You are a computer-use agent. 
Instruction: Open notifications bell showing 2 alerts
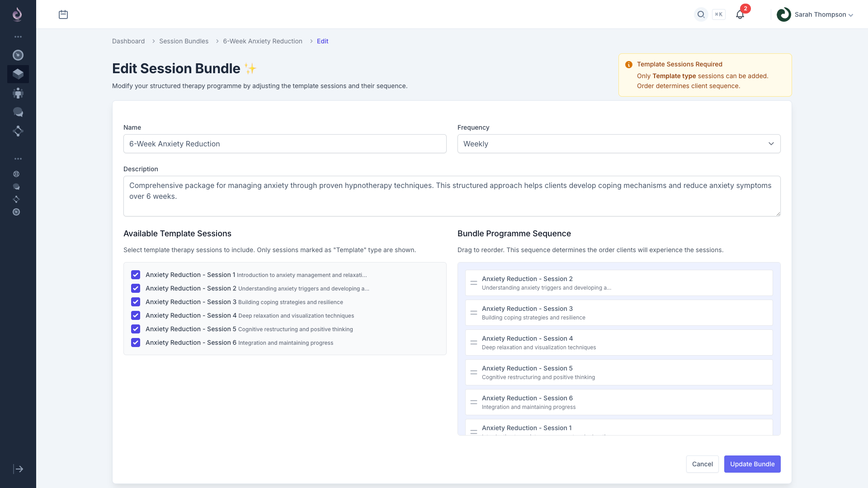click(740, 14)
